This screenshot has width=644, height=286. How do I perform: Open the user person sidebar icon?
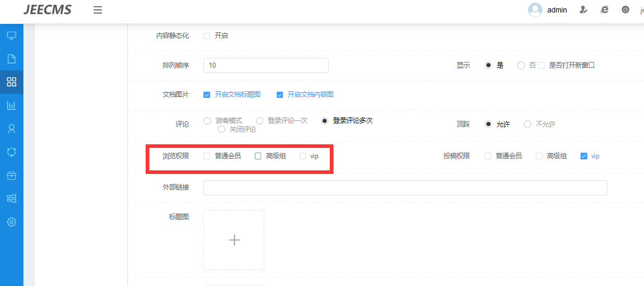11,128
